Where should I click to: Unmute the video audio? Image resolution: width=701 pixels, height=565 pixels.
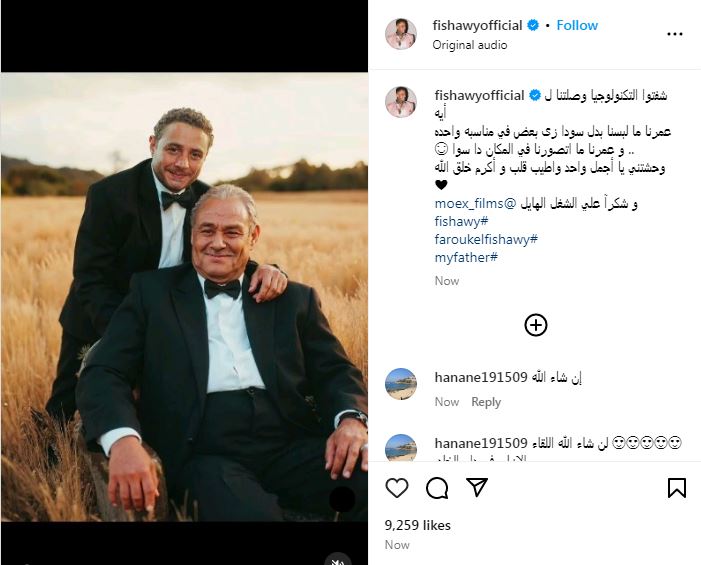click(x=342, y=559)
